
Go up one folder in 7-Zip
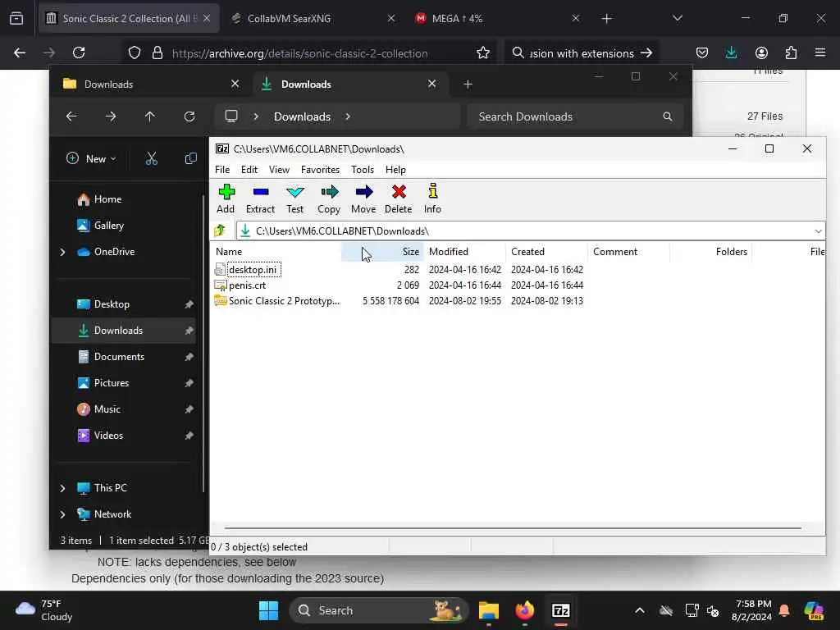click(220, 231)
